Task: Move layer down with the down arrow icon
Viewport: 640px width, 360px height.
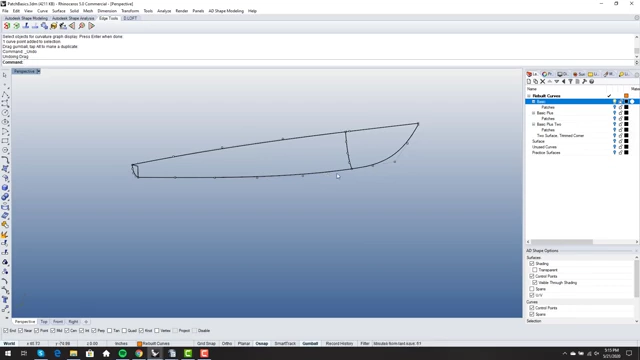Action: tap(556, 82)
